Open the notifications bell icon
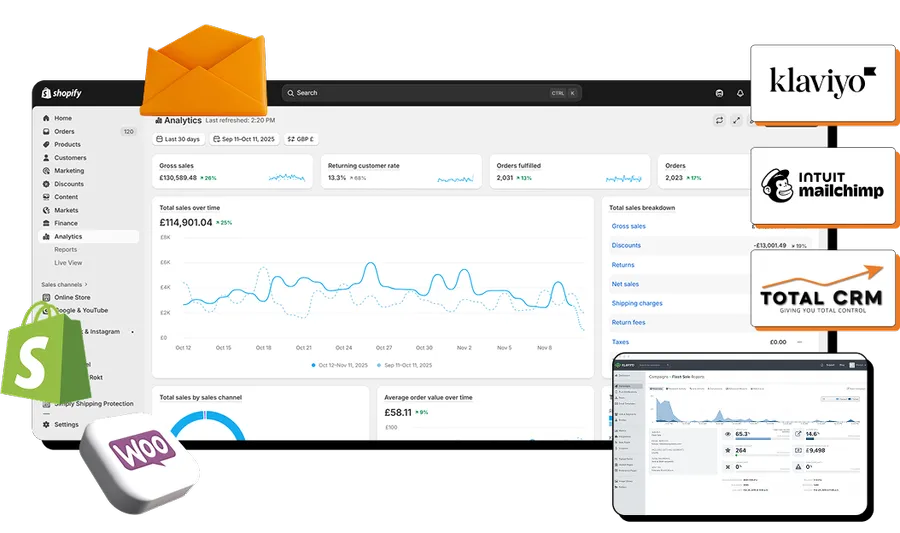Screen dimensions: 900x533 [x=740, y=93]
